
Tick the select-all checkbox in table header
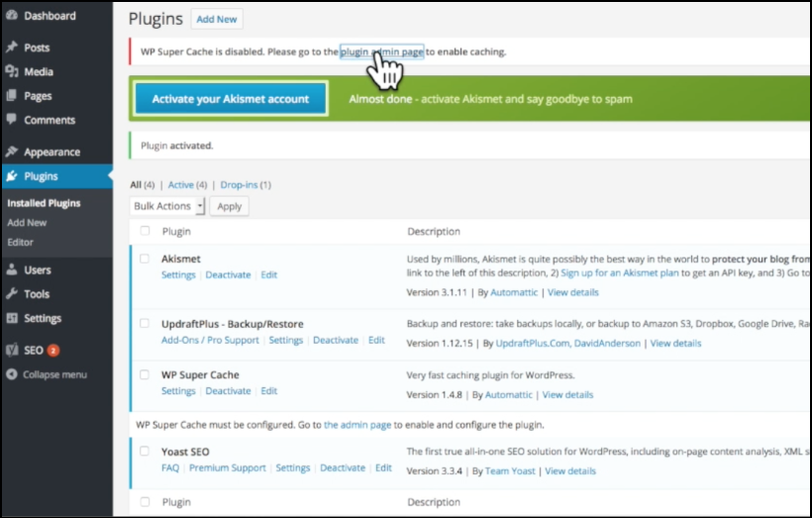(145, 231)
